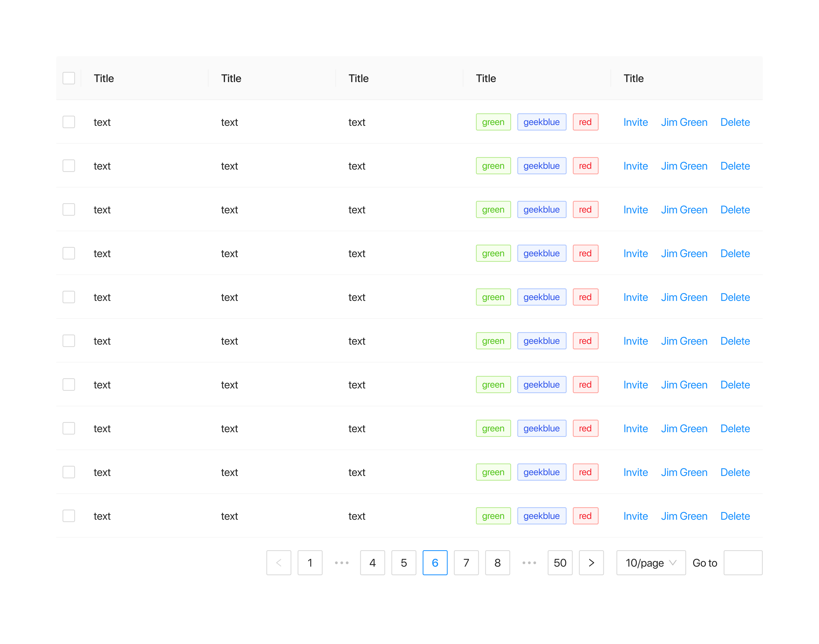
Task: Select page 7 in pagination
Action: (x=466, y=562)
